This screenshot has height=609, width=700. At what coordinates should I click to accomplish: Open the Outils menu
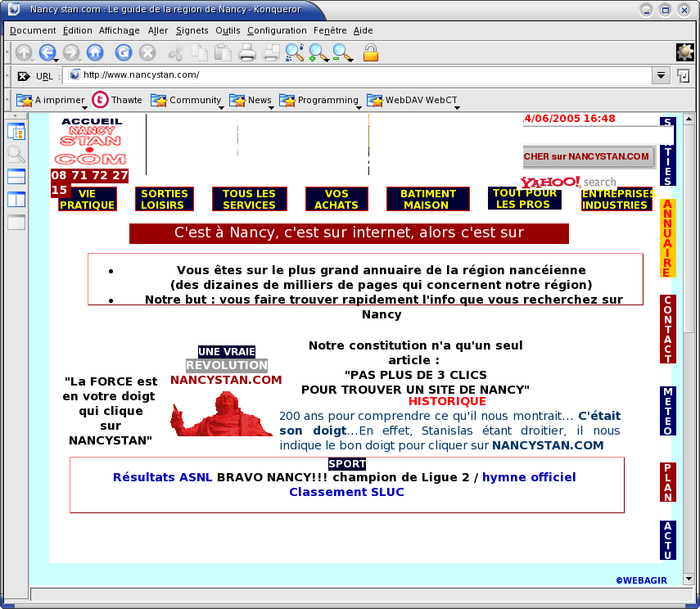click(228, 30)
